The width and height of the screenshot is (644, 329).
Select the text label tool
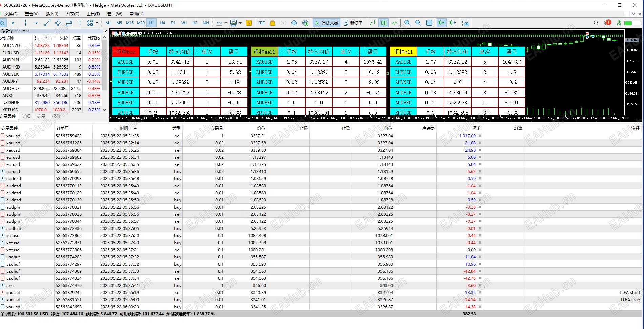tap(80, 23)
